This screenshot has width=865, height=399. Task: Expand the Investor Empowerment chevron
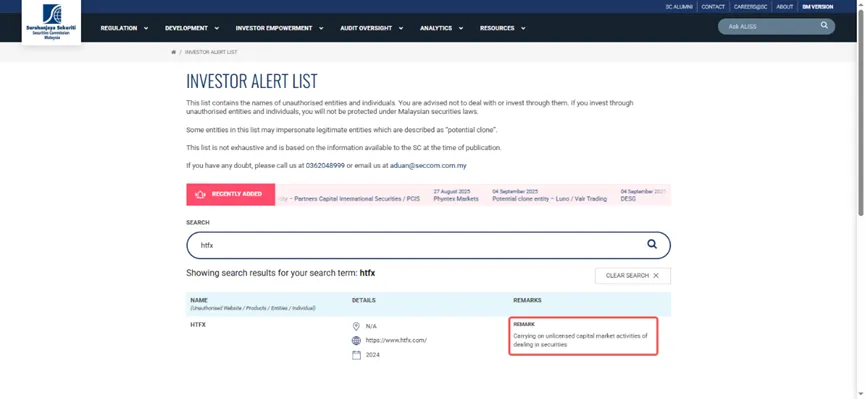321,28
